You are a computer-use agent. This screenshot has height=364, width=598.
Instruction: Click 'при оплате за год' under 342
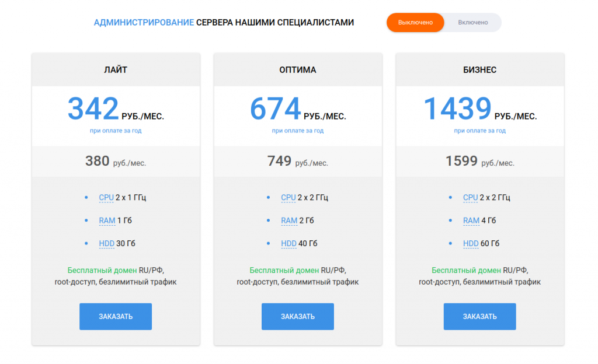pos(116,131)
